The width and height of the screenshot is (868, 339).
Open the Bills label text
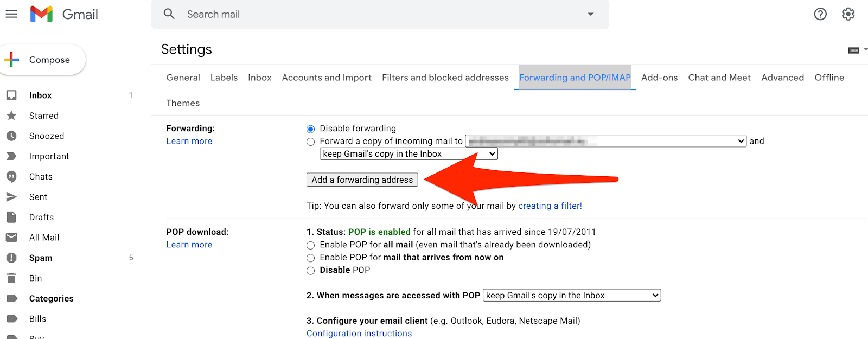point(37,319)
